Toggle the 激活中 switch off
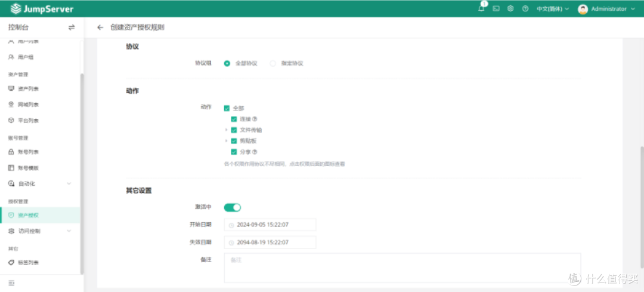 pos(233,207)
